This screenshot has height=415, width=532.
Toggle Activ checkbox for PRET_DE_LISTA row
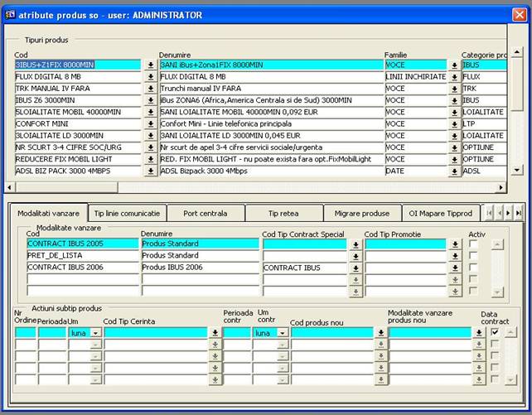[x=473, y=256]
